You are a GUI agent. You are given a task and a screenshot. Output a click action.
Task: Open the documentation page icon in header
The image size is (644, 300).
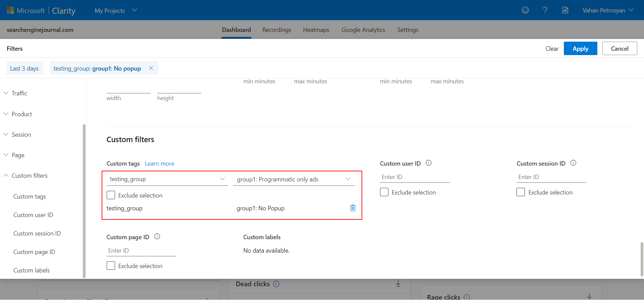565,10
